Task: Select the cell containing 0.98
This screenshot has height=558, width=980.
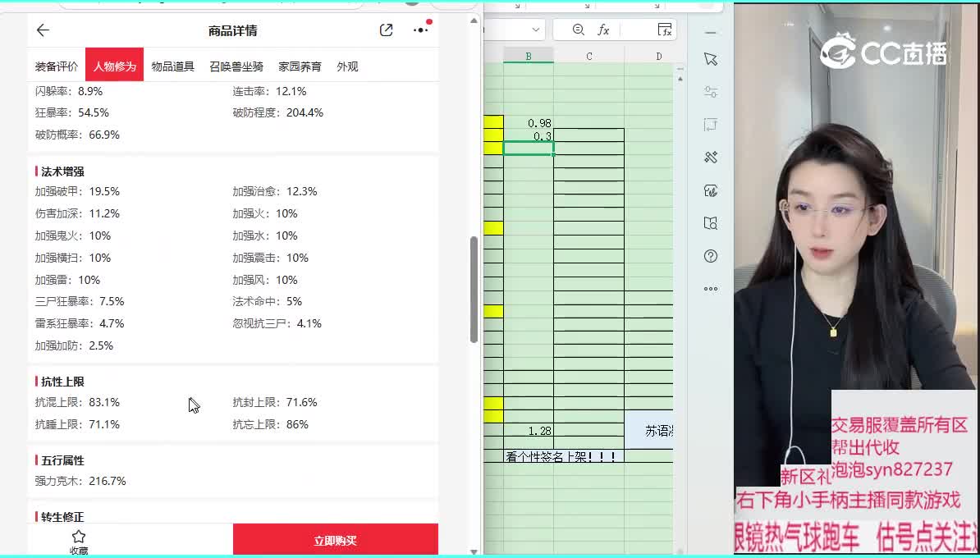Action: coord(532,123)
